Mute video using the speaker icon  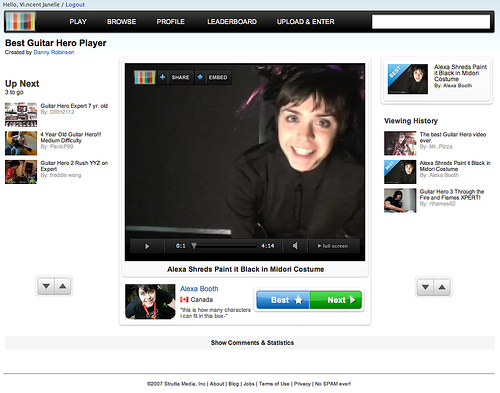coord(295,246)
